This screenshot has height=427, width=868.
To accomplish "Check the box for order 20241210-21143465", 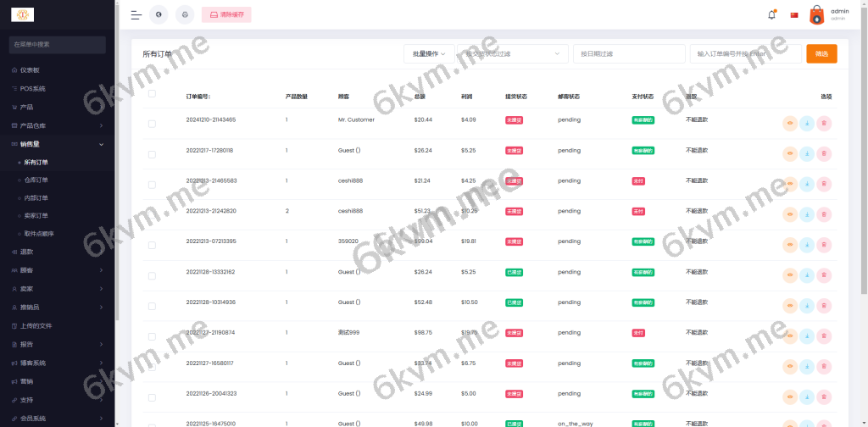I will [152, 124].
